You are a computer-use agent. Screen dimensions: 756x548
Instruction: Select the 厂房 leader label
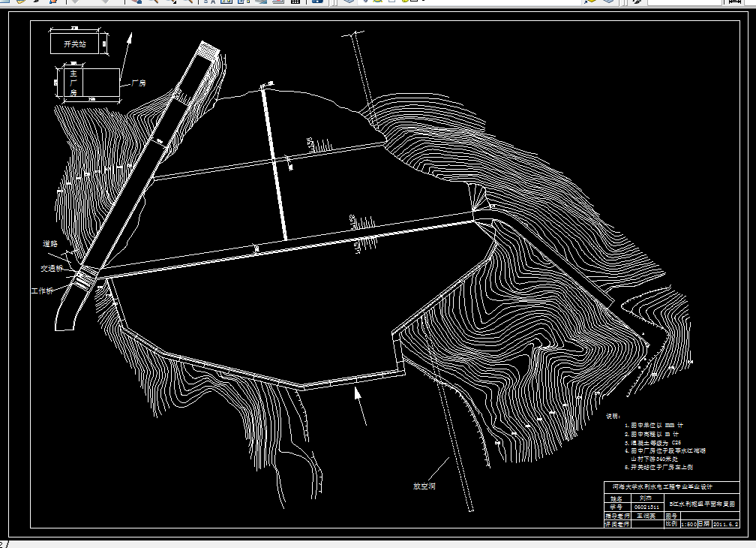(x=139, y=83)
